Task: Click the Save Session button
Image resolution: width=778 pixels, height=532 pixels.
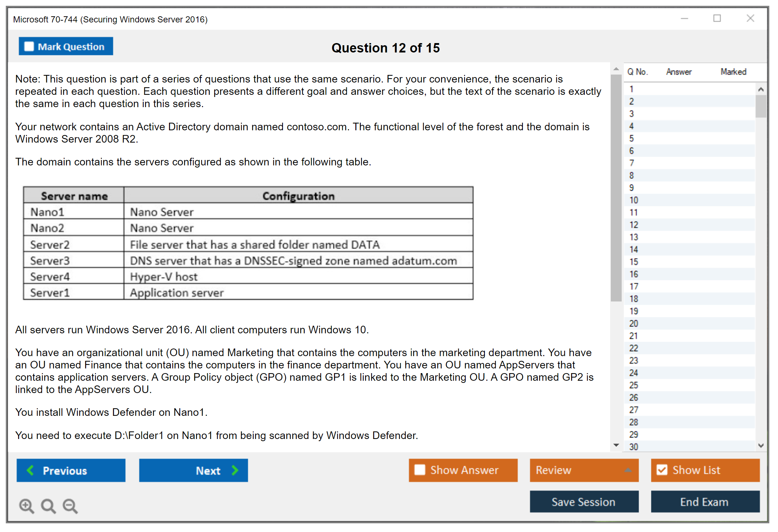Action: pyautogui.click(x=584, y=502)
